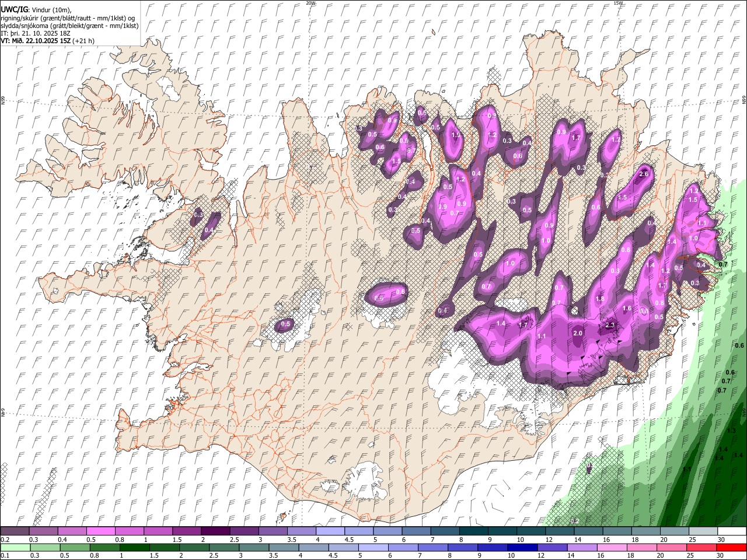Click the 2.0 snowfall value on the map
Screen dimensions: 747x560
coord(578,333)
